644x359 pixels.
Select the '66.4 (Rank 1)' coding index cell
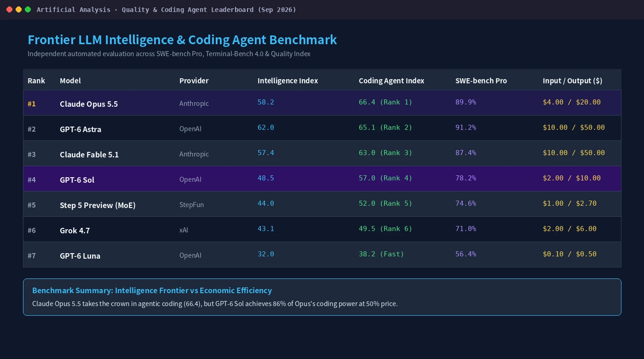click(385, 102)
